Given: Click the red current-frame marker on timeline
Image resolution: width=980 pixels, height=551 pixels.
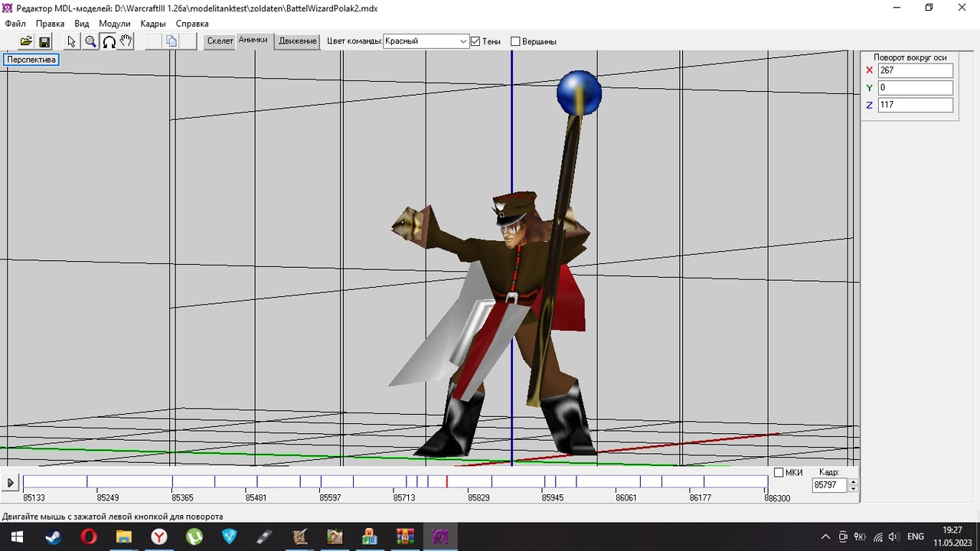Looking at the screenshot, I should pyautogui.click(x=447, y=481).
